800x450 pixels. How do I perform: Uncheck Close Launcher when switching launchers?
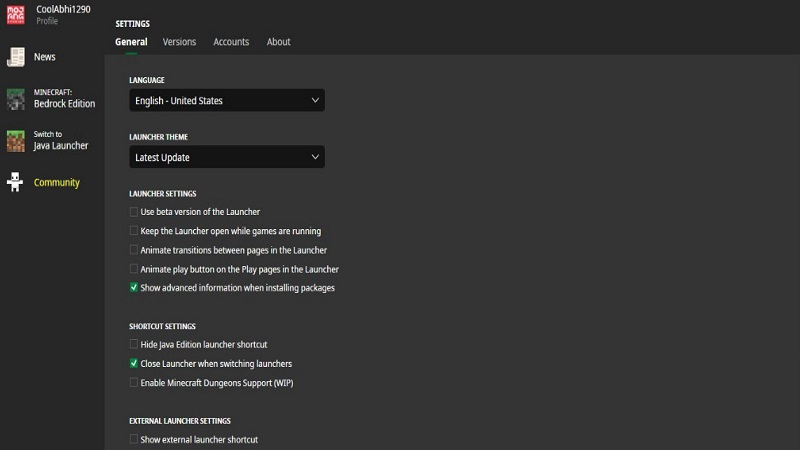coord(134,363)
